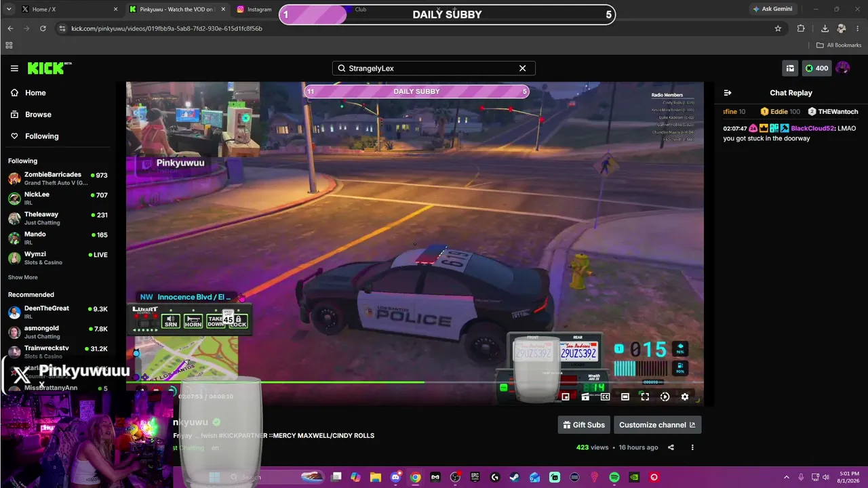The height and width of the screenshot is (488, 868).
Task: Show hidden system tray icons
Action: [787, 477]
